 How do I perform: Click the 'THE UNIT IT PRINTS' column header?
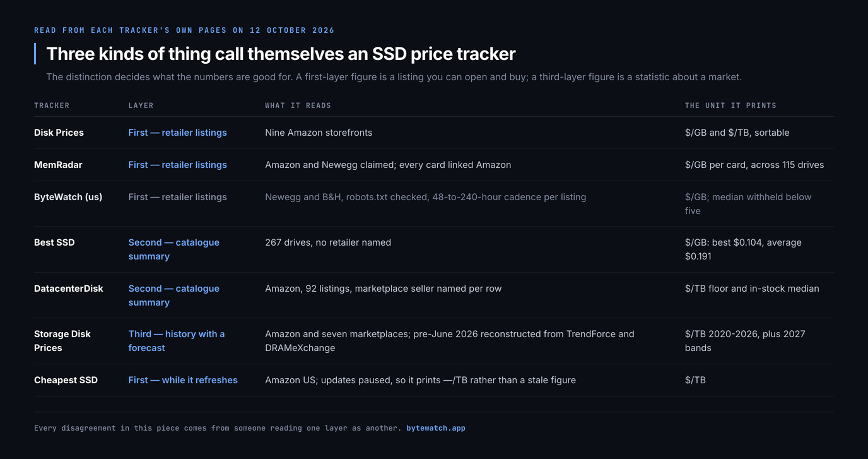(730, 105)
